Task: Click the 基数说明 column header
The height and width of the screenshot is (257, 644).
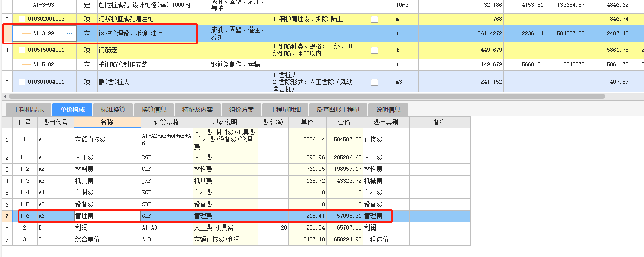Action: point(225,122)
